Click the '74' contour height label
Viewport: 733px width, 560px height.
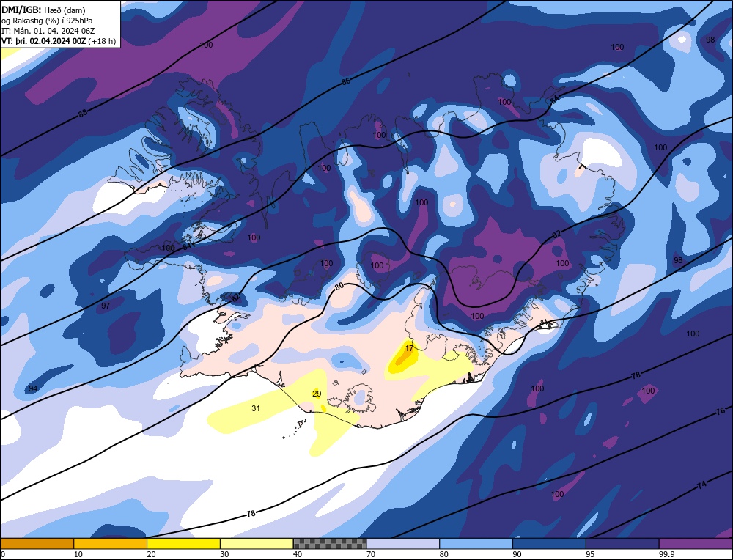coord(701,485)
